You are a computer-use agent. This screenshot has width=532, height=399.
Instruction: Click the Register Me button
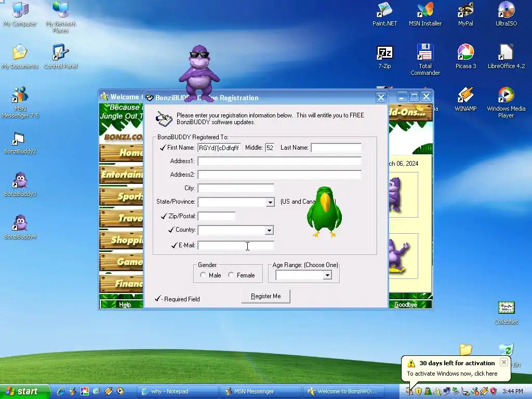[x=265, y=296]
